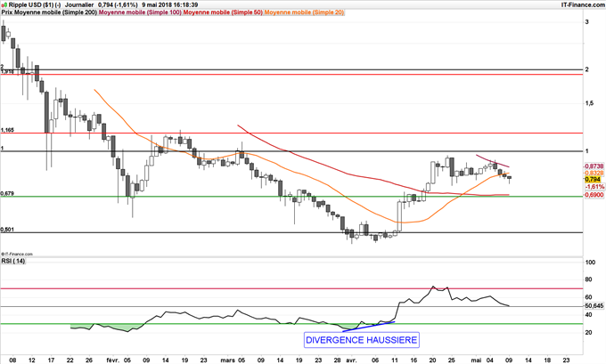Click the Journalier timeframe label
This screenshot has height=364, width=606.
(x=79, y=5)
